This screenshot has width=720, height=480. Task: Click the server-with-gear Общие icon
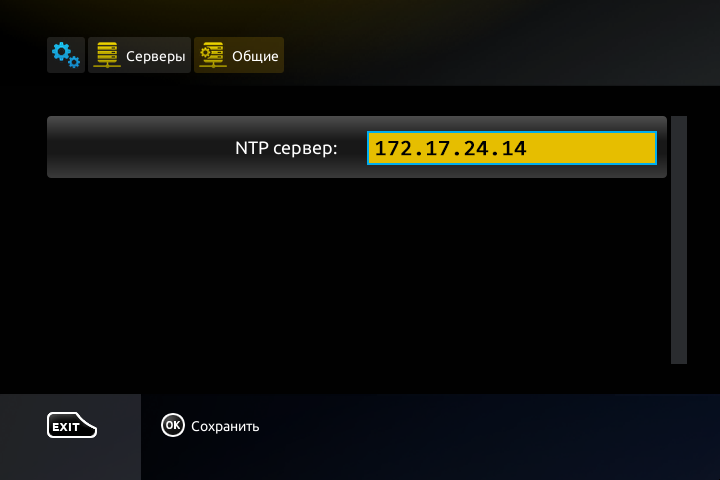pyautogui.click(x=213, y=55)
